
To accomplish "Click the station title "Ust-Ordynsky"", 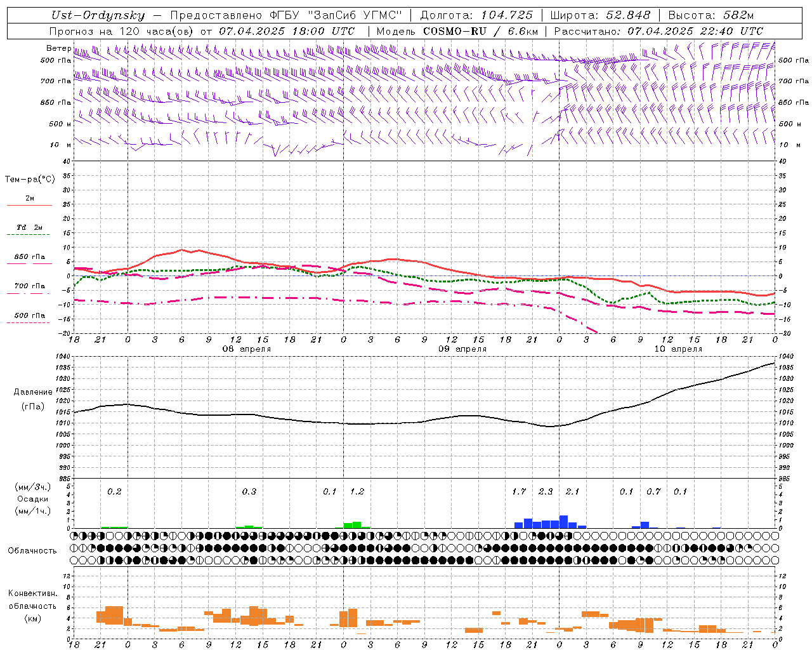I will 98,15.
